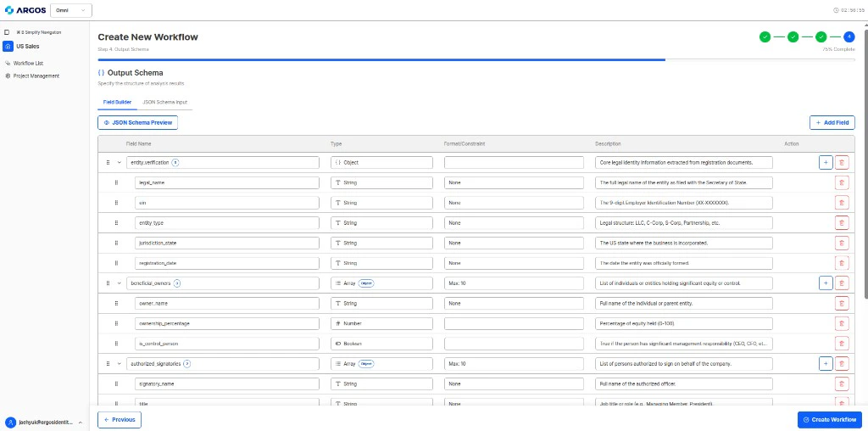Open Type dropdown showing Boolean
868x431 pixels.
tap(382, 344)
